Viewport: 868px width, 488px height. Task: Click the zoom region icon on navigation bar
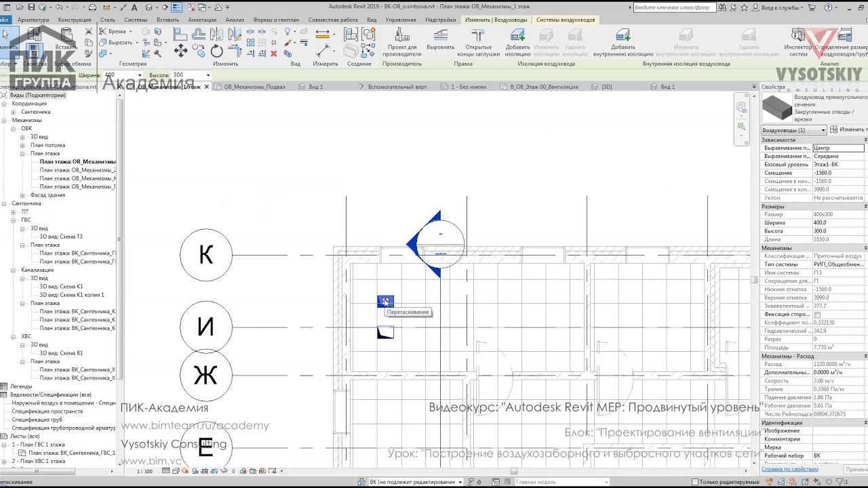pyautogui.click(x=741, y=127)
